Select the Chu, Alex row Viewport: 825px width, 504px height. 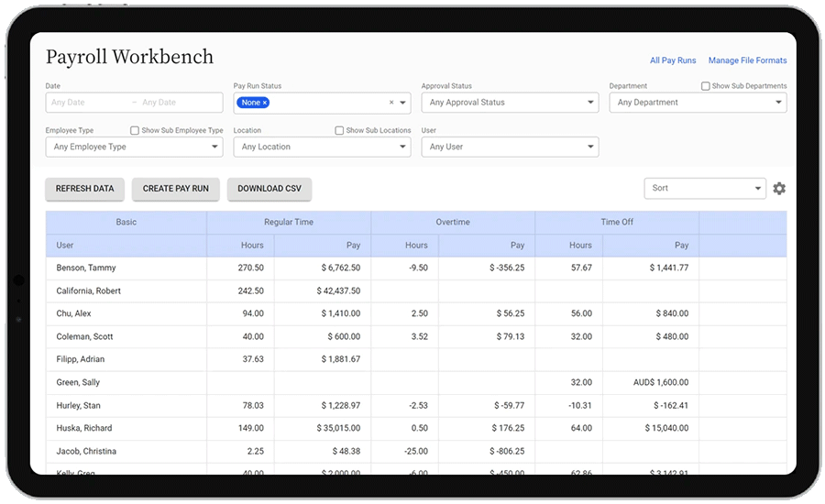pos(416,313)
